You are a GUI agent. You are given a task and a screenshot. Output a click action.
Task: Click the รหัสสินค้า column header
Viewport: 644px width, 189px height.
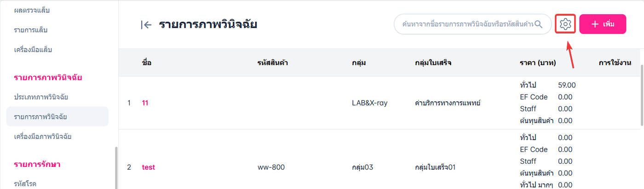pos(273,63)
